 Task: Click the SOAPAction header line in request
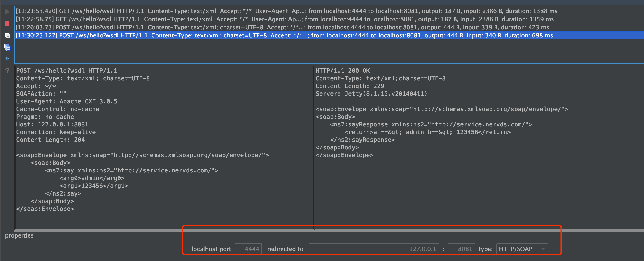(x=41, y=94)
